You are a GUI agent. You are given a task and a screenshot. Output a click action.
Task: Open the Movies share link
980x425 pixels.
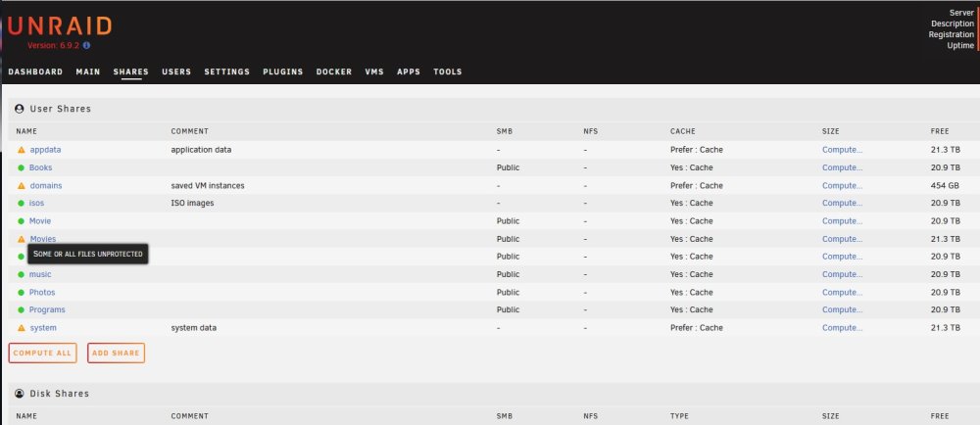coord(43,239)
